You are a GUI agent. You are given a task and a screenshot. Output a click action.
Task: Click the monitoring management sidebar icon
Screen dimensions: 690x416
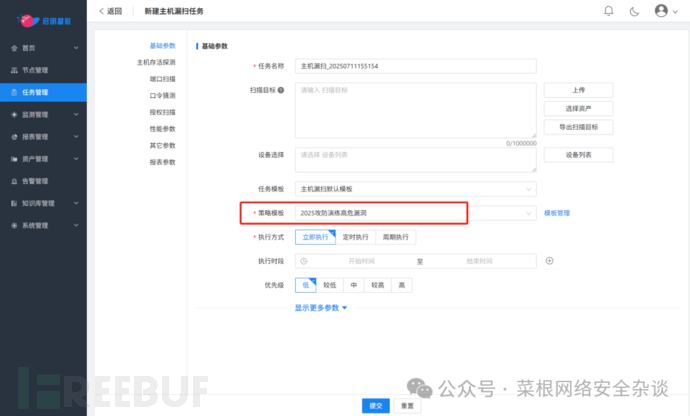pyautogui.click(x=14, y=115)
